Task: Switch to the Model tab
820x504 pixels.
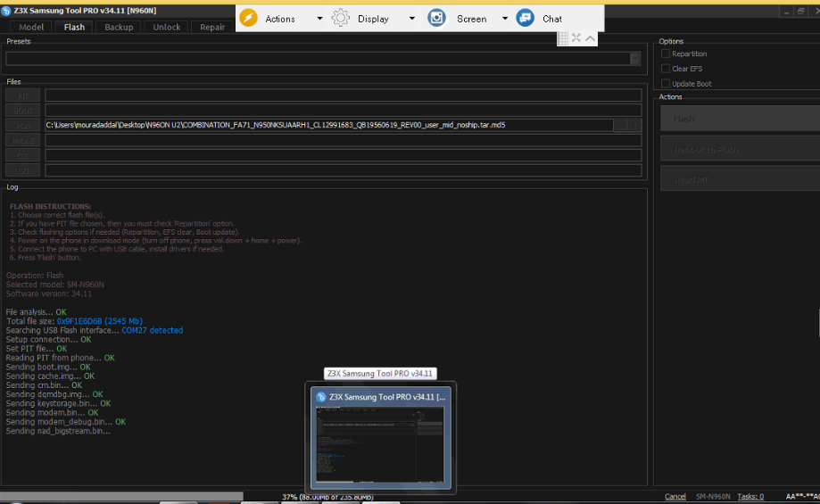Action: click(31, 27)
